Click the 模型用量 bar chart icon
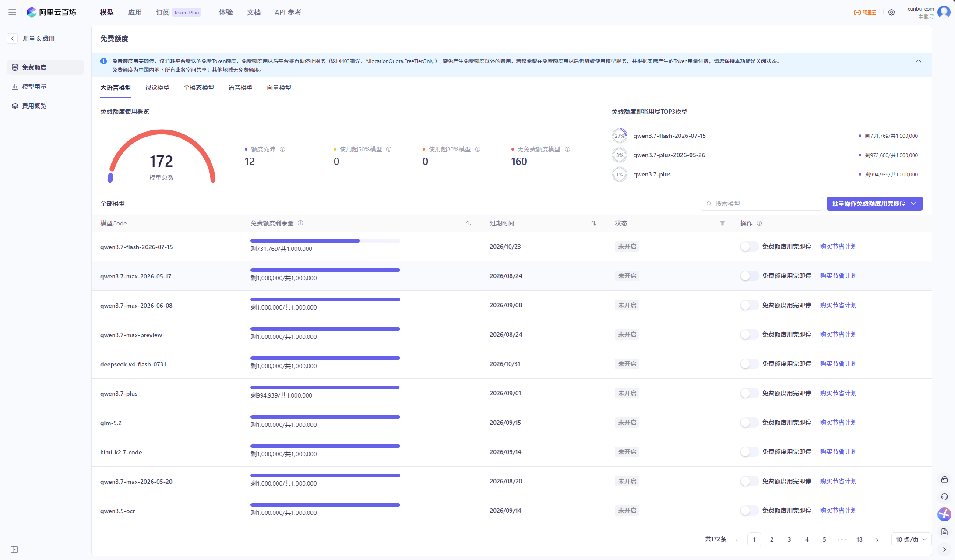 pyautogui.click(x=15, y=87)
